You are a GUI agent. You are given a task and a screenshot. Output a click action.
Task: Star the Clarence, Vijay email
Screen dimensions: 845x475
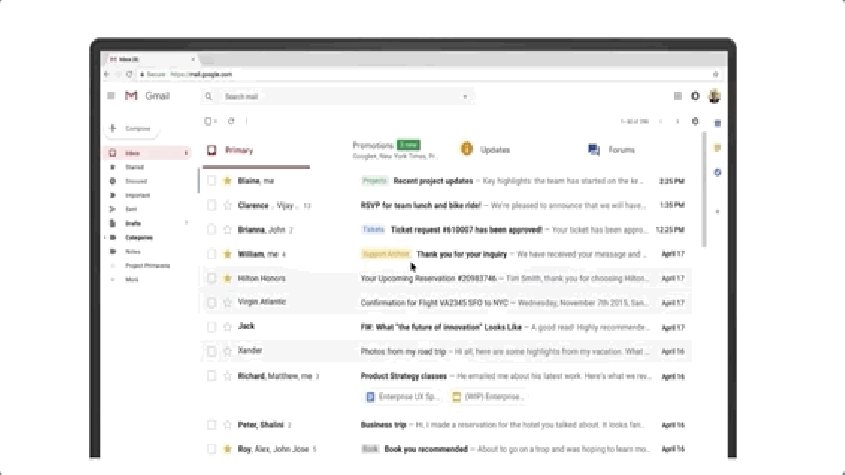click(227, 205)
